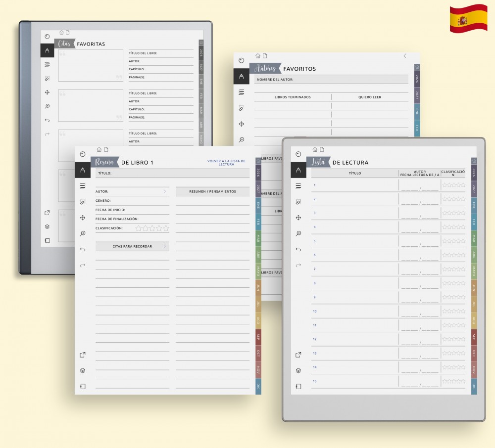Click the home icon above Lista de Lectura title
495x448 pixels.
click(315, 149)
